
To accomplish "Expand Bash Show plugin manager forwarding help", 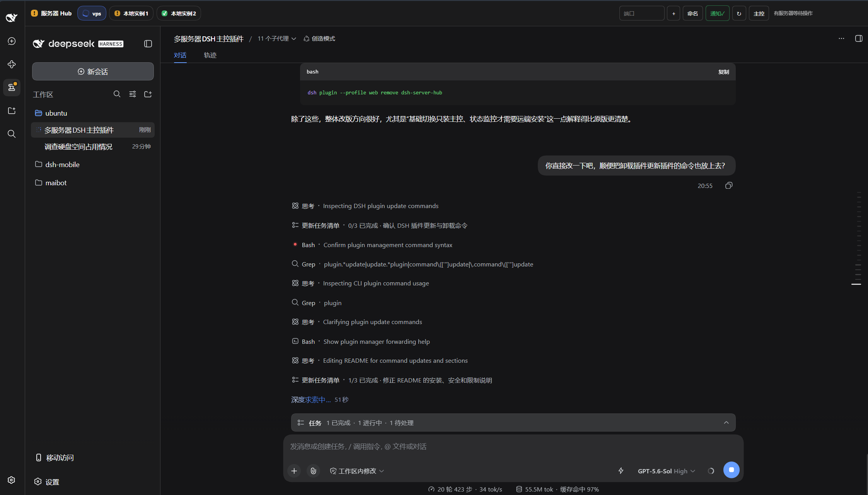I will tap(361, 341).
